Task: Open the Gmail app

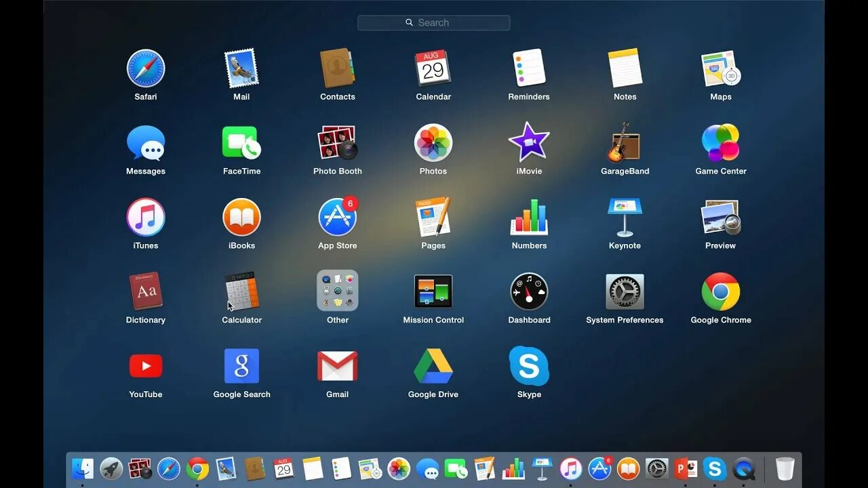Action: coord(337,366)
